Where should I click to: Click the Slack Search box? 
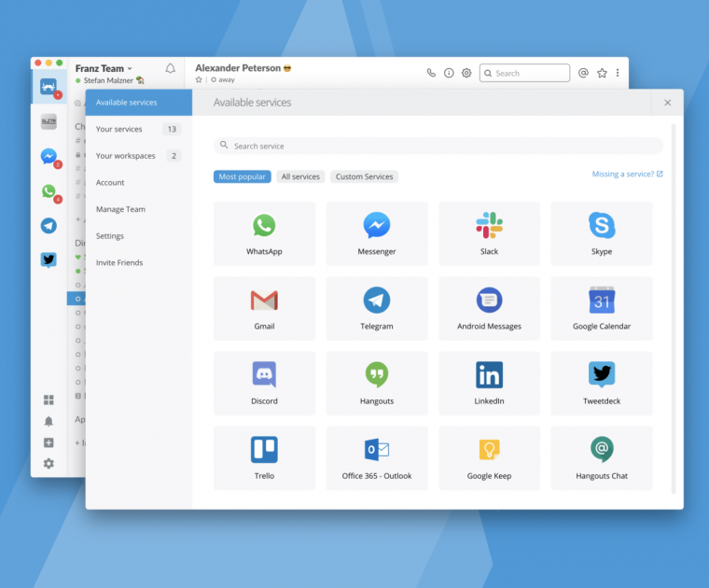click(524, 74)
